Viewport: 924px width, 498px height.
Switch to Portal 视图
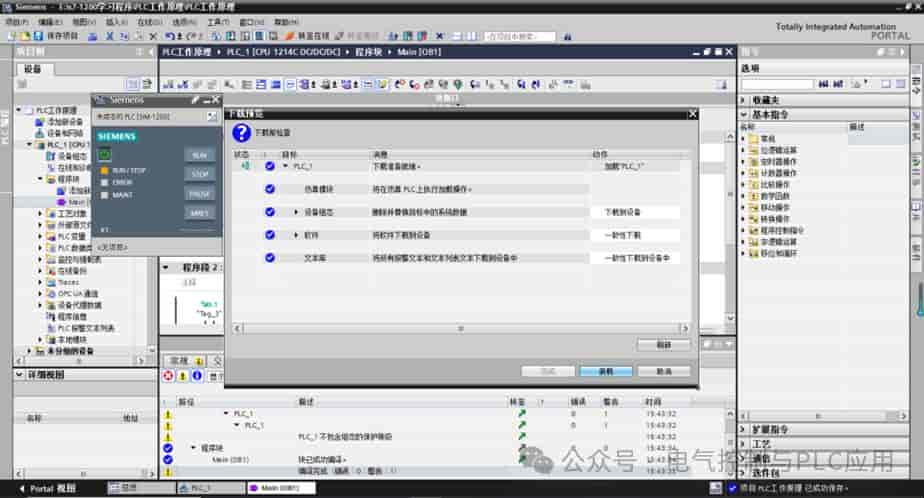tap(48, 489)
